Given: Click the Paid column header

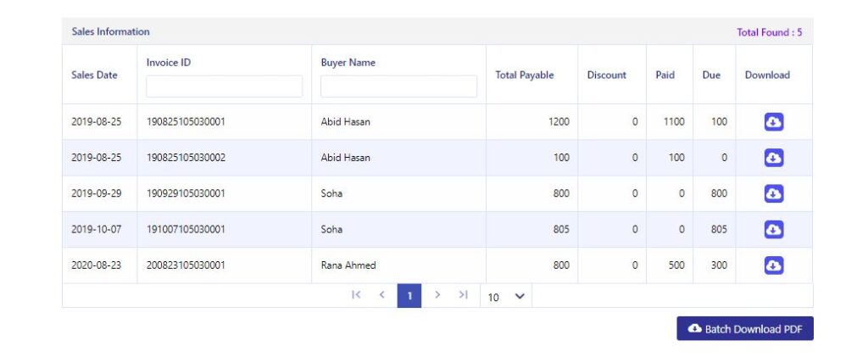Looking at the screenshot, I should [x=665, y=75].
